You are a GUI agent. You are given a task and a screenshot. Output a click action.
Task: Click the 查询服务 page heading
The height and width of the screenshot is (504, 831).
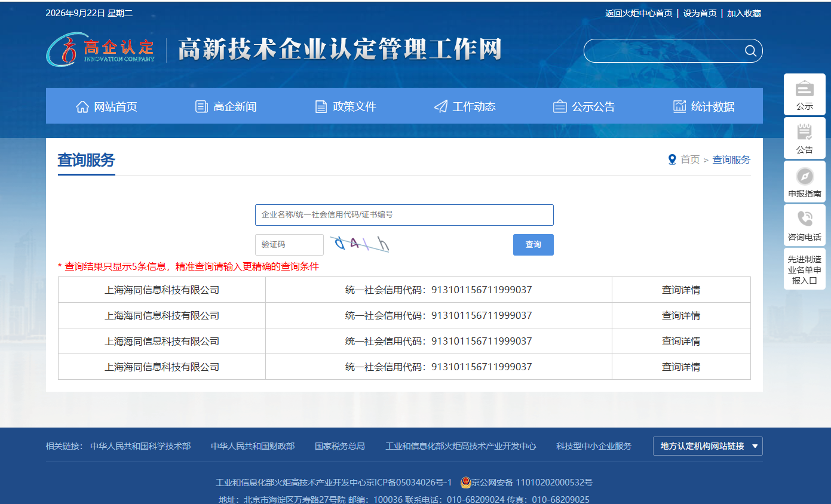tap(86, 160)
